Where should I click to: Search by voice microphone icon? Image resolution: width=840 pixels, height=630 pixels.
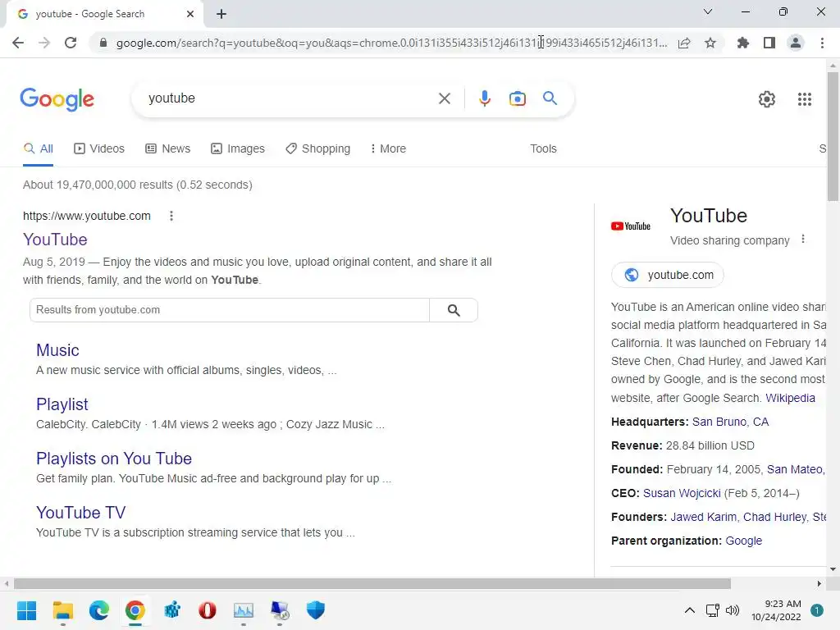484,98
